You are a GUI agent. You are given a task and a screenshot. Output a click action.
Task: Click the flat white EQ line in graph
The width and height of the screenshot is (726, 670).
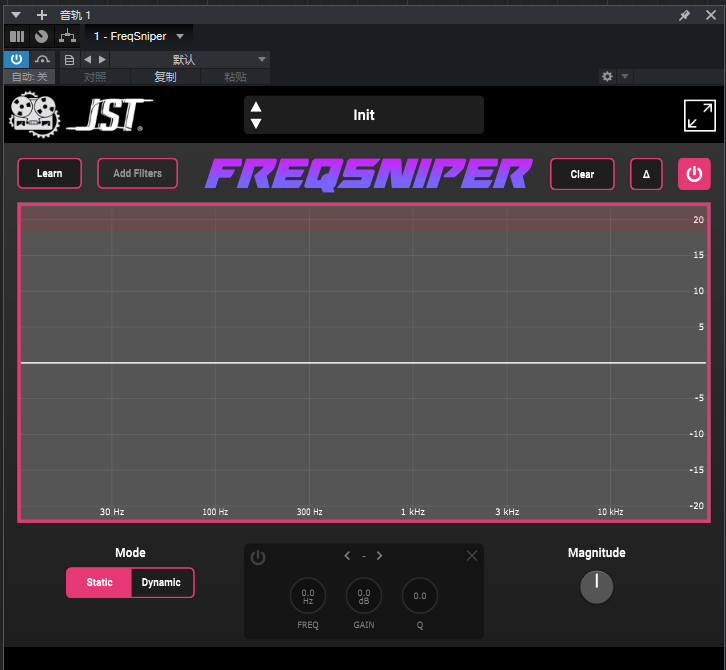pos(363,363)
